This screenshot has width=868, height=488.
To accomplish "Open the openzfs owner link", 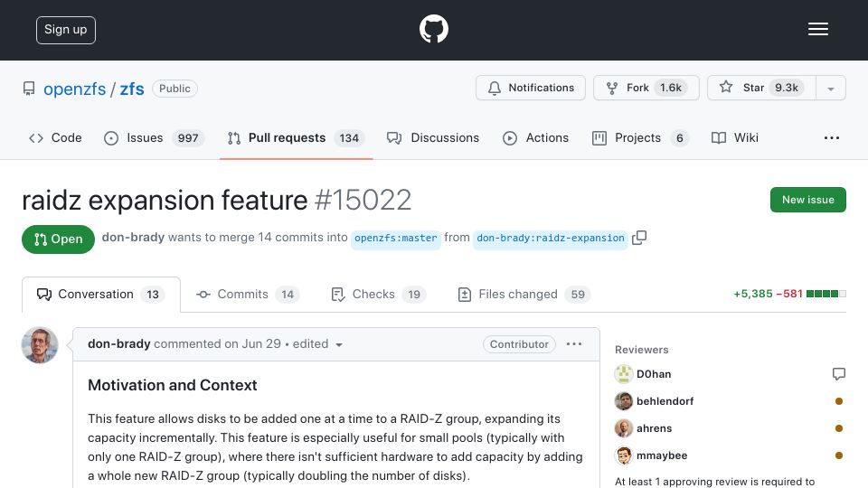I will pos(75,89).
